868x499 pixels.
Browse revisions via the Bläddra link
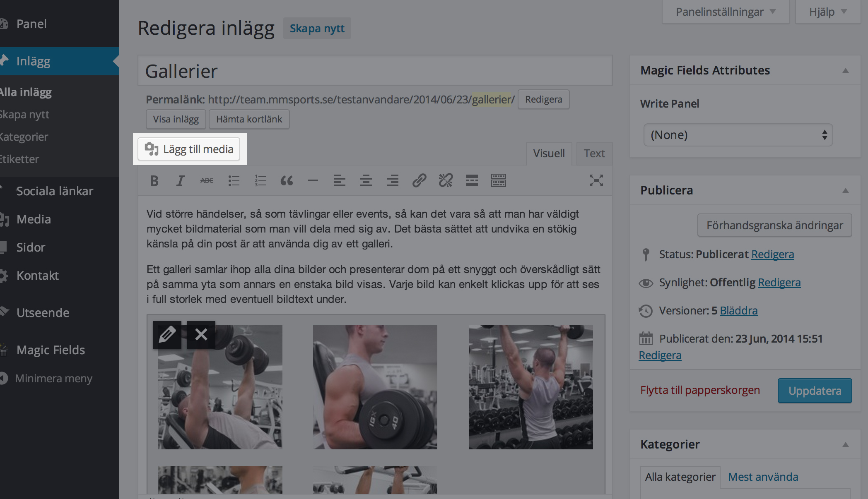coord(739,311)
